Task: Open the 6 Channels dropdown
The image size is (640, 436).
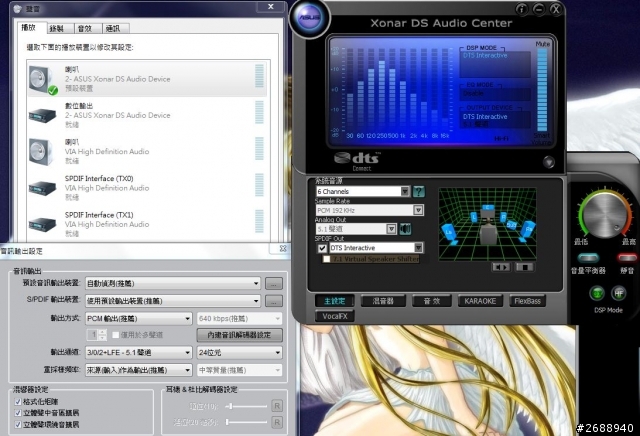Action: tap(363, 191)
